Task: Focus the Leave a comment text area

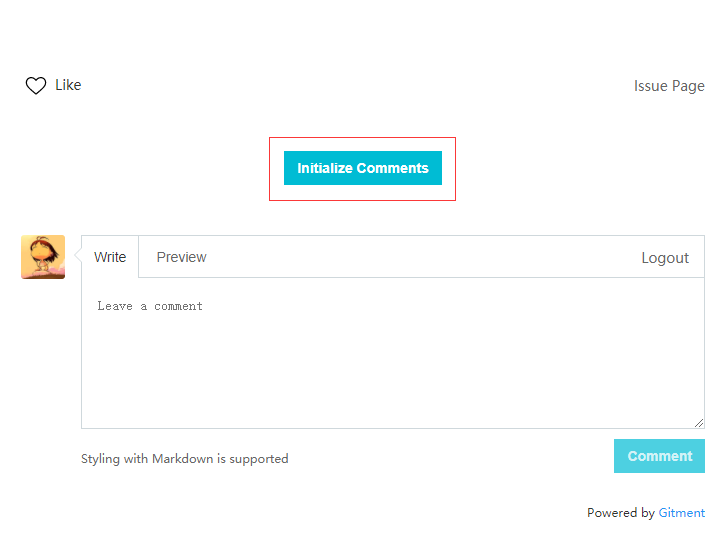Action: [393, 353]
